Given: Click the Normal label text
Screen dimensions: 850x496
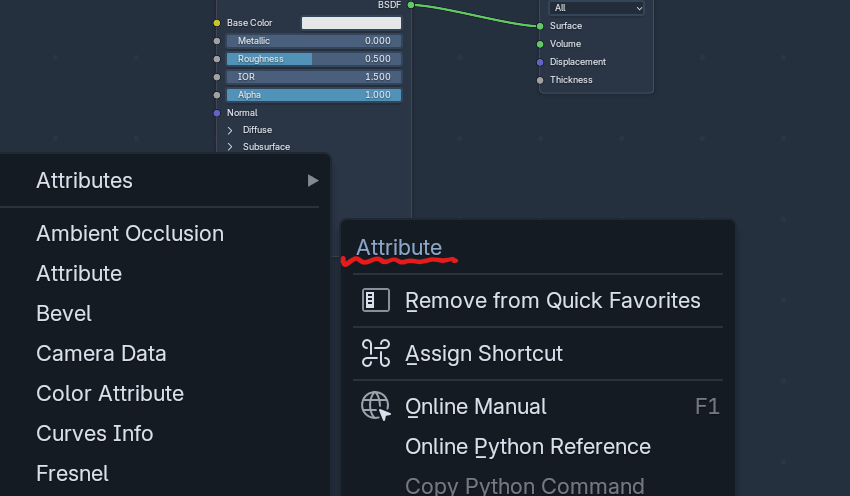Looking at the screenshot, I should [242, 113].
